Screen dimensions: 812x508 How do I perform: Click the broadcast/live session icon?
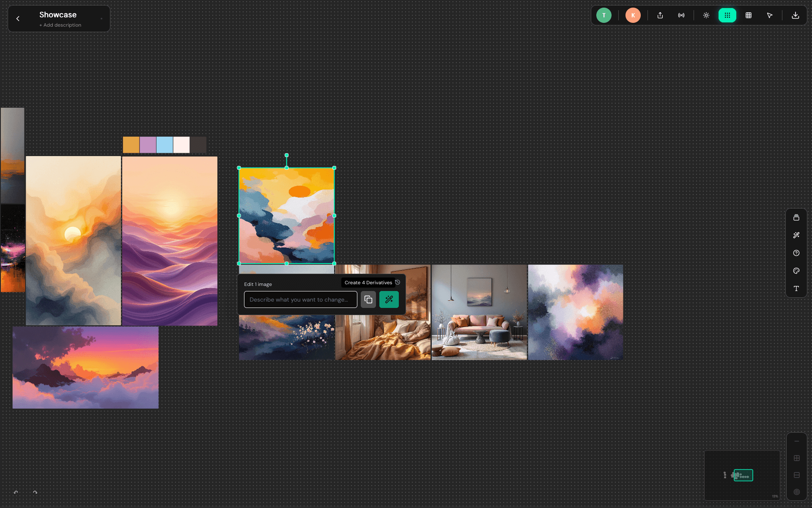681,15
